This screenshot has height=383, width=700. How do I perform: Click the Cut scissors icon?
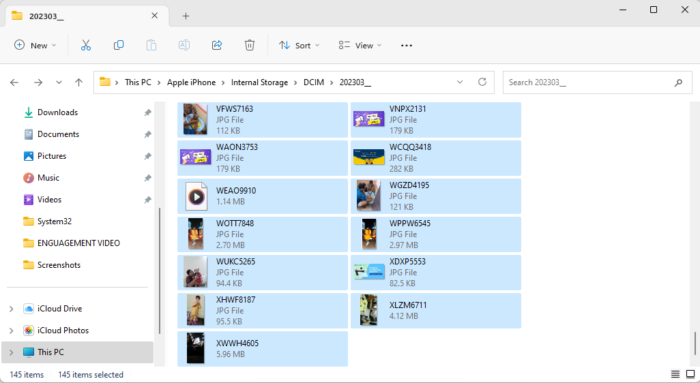coord(86,45)
